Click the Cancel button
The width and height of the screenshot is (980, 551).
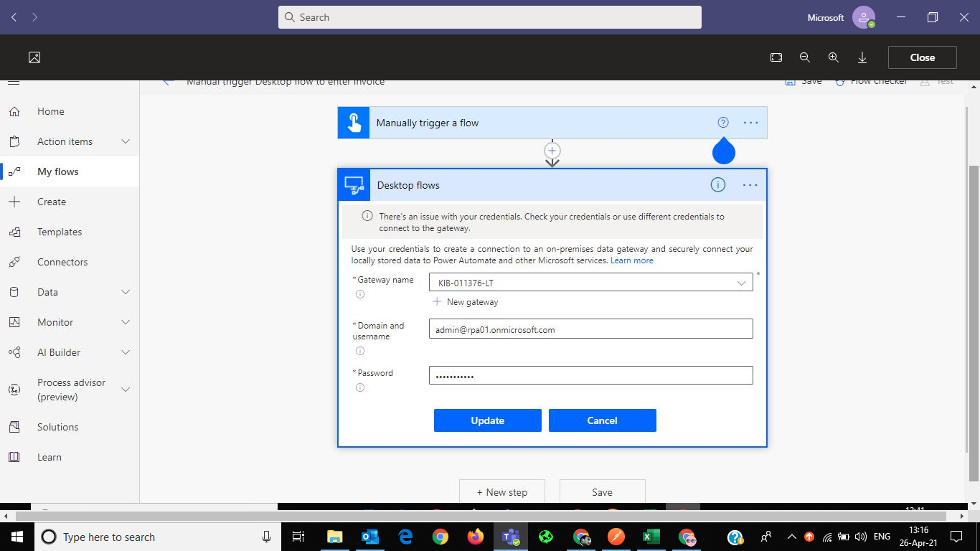(x=603, y=420)
